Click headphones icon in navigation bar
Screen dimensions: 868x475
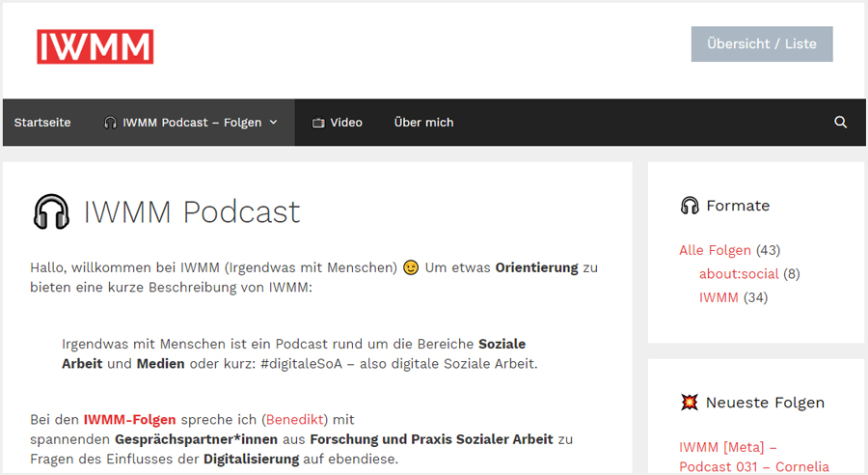(110, 123)
